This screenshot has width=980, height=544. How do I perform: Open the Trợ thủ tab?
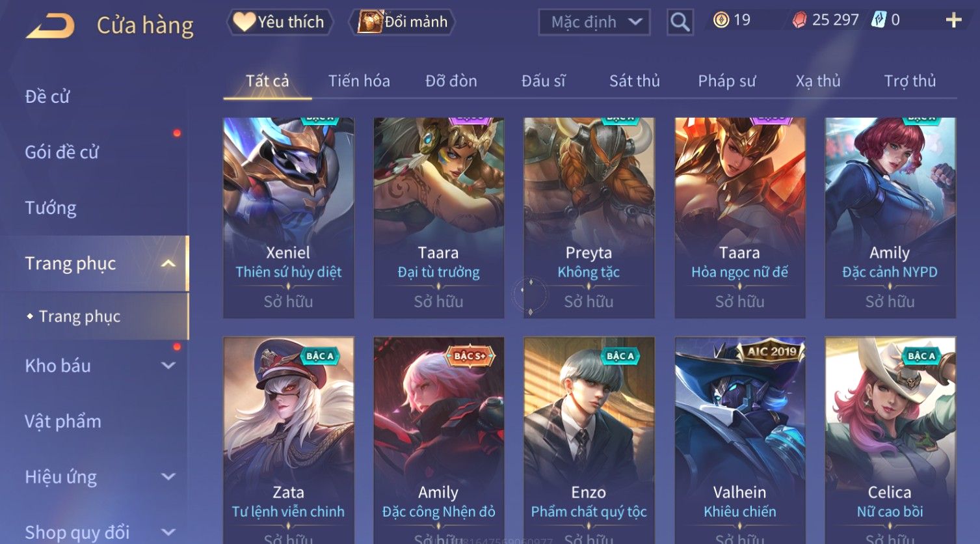(910, 81)
